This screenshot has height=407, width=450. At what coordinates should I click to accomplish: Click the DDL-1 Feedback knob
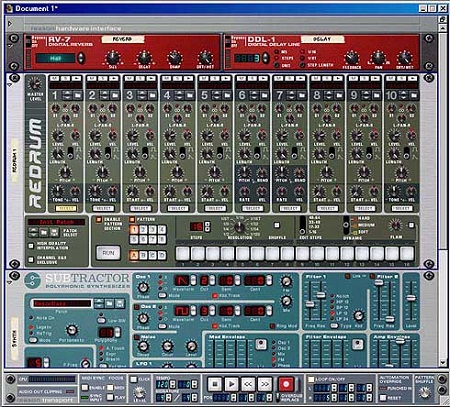[352, 58]
